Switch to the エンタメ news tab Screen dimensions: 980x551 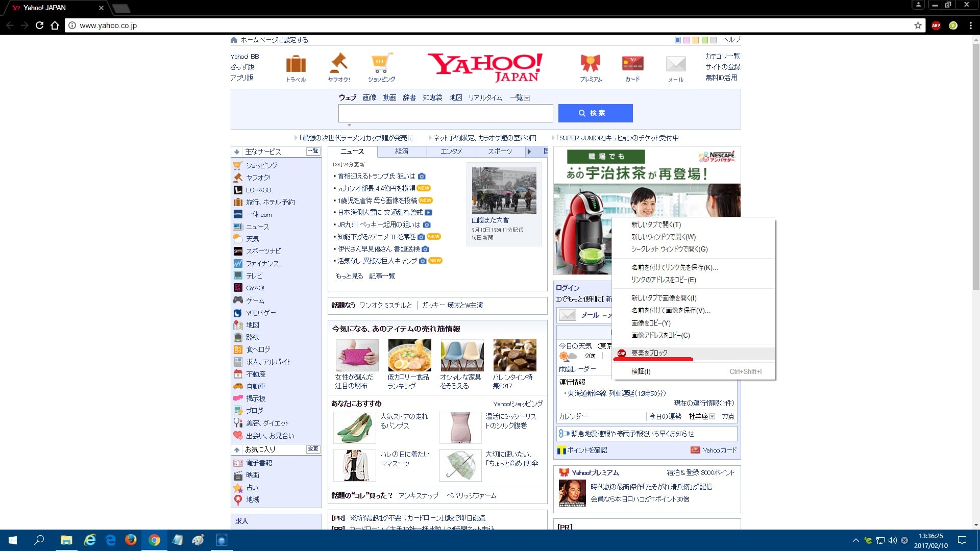[451, 151]
